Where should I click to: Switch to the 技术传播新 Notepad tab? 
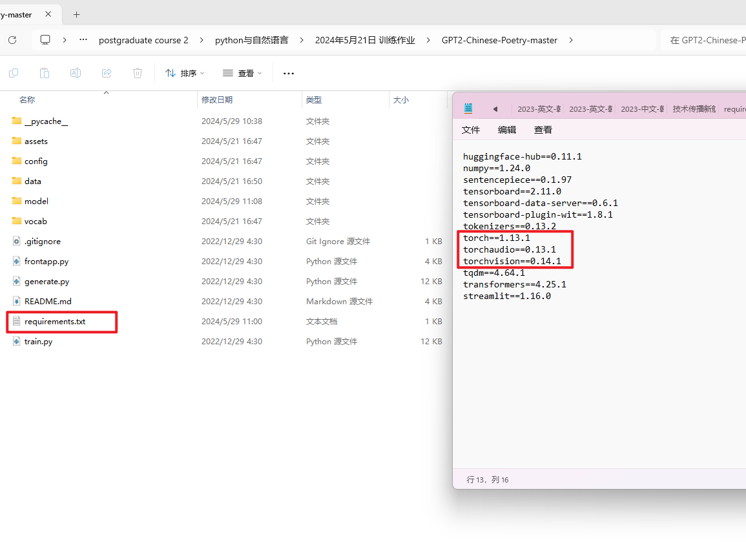(694, 109)
